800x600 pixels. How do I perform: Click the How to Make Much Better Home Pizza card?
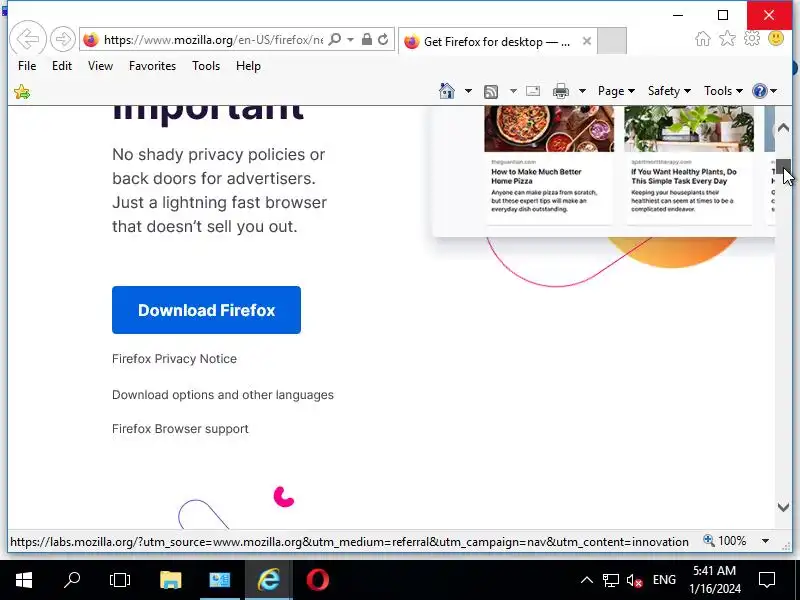(549, 164)
